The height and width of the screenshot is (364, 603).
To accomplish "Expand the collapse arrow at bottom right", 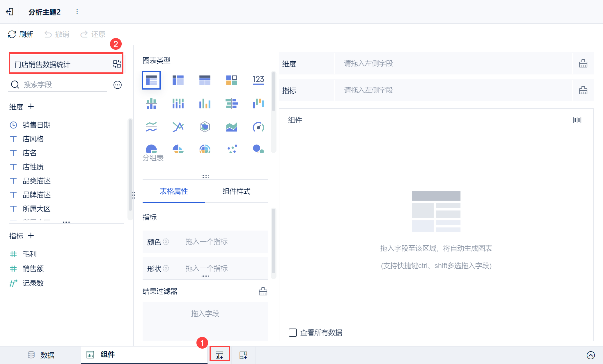I will coord(590,355).
